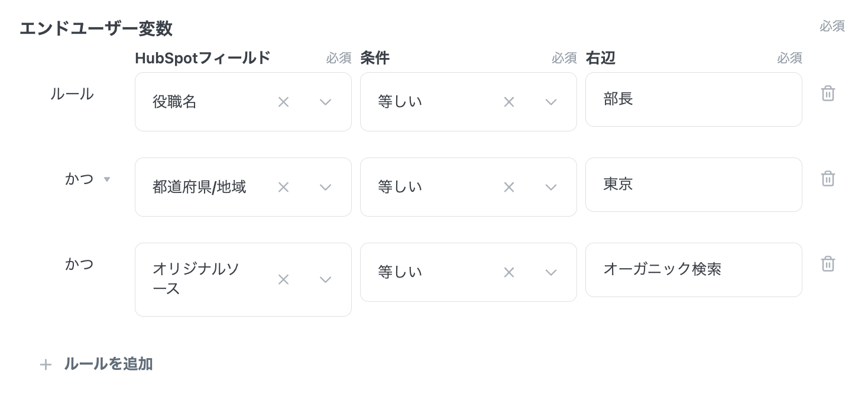Click the オーガニック検索 value input field
Viewport: 868px width, 393px height.
pyautogui.click(x=693, y=270)
